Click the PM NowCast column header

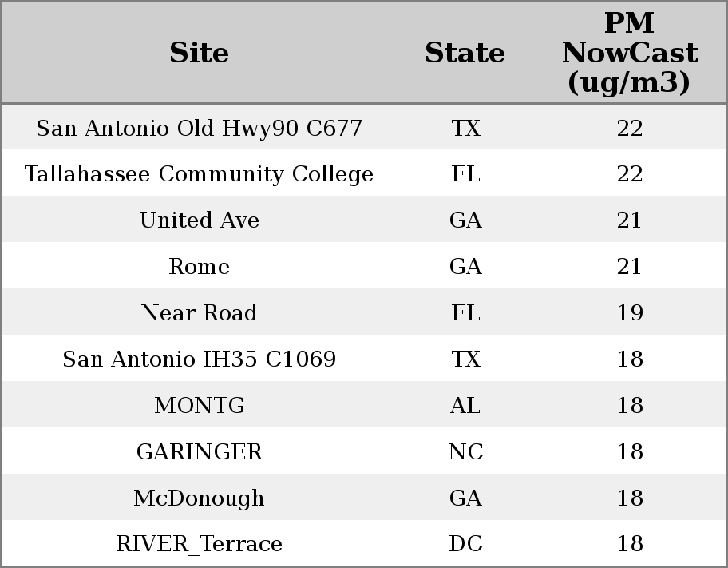630,53
